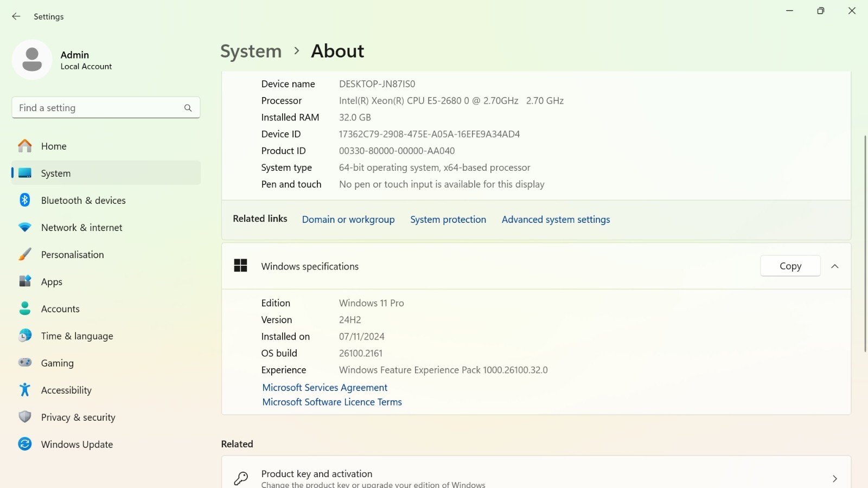868x488 pixels.
Task: Open Privacy & security settings
Action: pyautogui.click(x=106, y=417)
